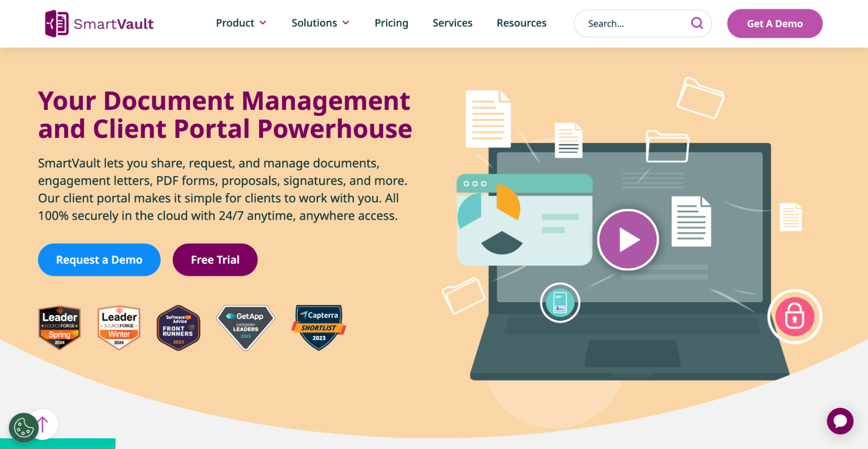Image resolution: width=868 pixels, height=449 pixels.
Task: Expand the Solutions dropdown menu
Action: tap(320, 23)
